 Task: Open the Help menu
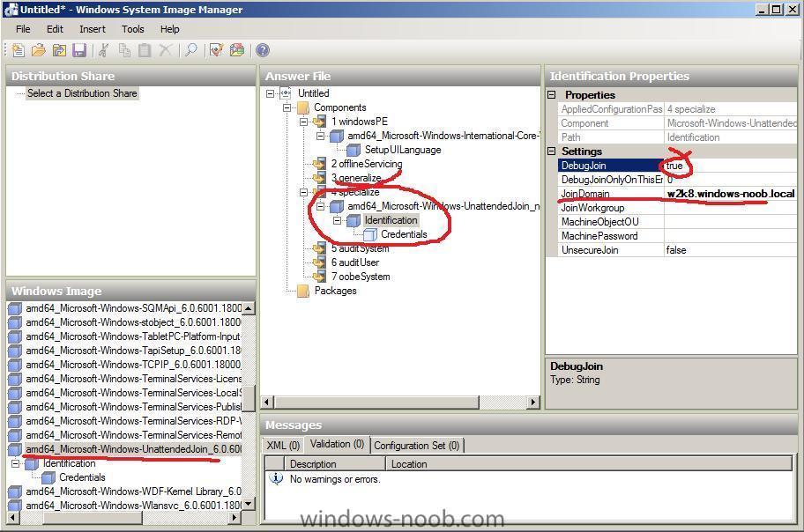(170, 29)
